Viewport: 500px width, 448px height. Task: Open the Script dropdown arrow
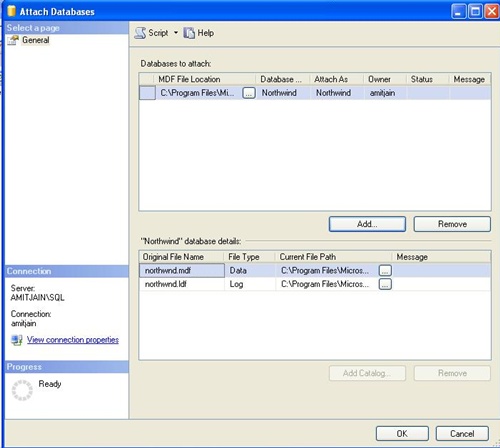coord(176,33)
